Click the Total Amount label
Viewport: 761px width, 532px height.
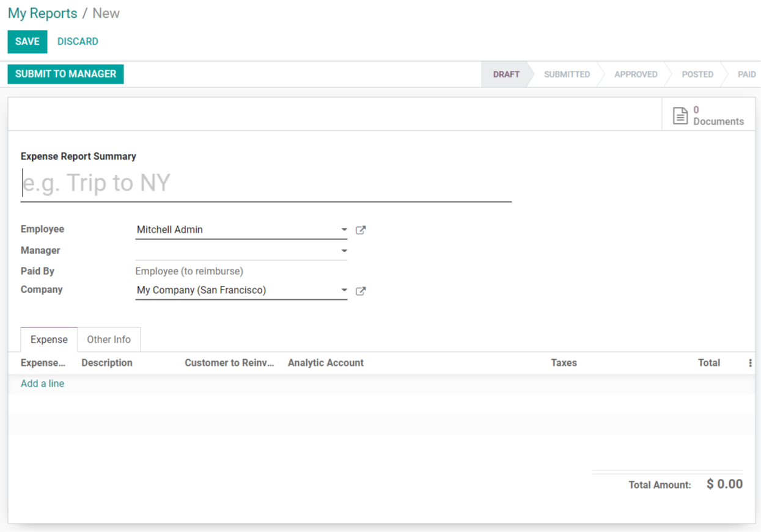point(660,485)
